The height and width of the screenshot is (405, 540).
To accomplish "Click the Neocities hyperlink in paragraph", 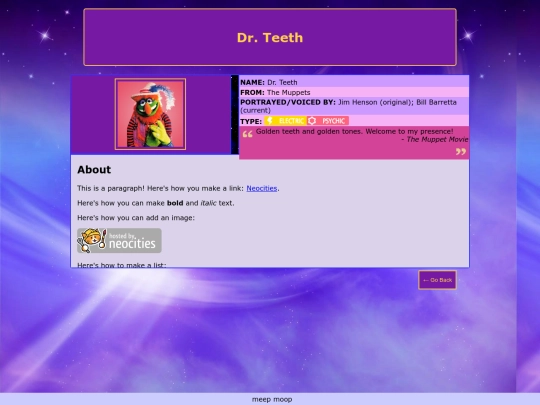I will [x=262, y=188].
